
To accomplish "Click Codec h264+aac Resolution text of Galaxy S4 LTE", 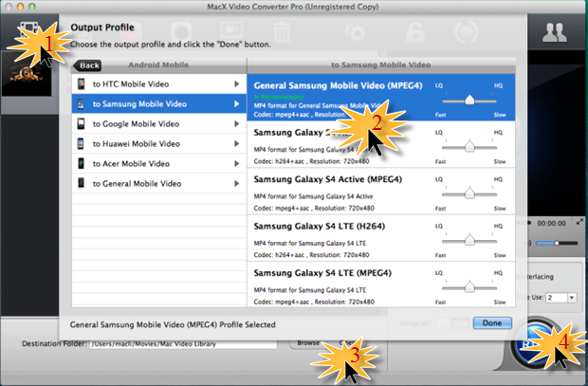I will pos(312,255).
